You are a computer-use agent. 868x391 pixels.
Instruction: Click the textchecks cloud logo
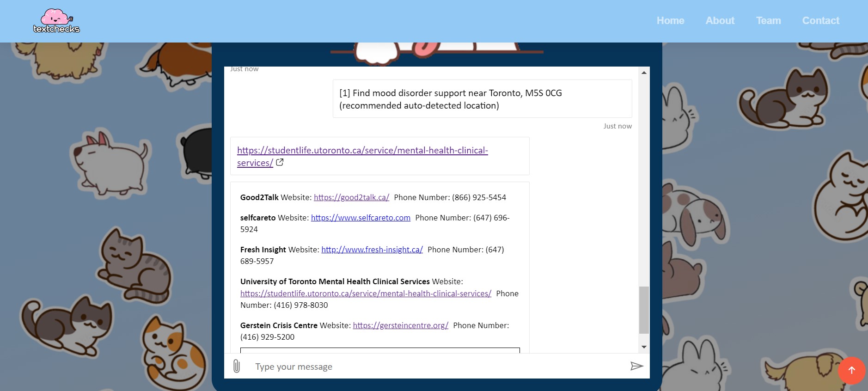pyautogui.click(x=56, y=21)
